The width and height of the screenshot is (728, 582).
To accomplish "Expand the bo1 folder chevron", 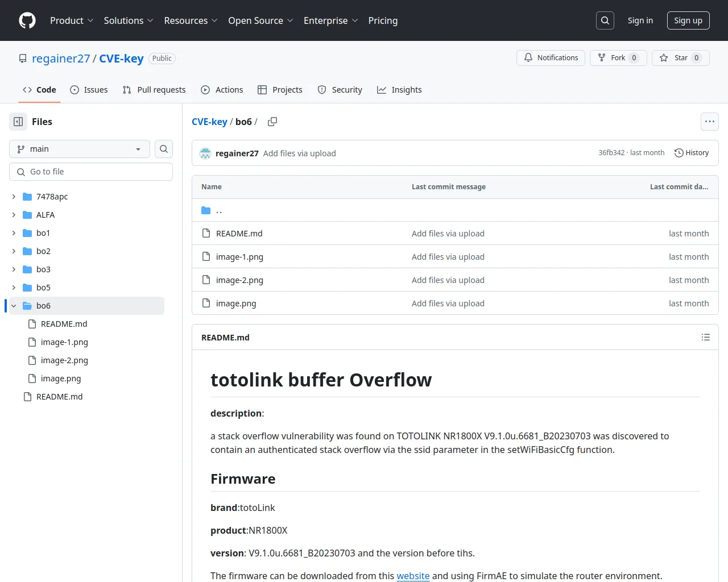I will coord(14,233).
